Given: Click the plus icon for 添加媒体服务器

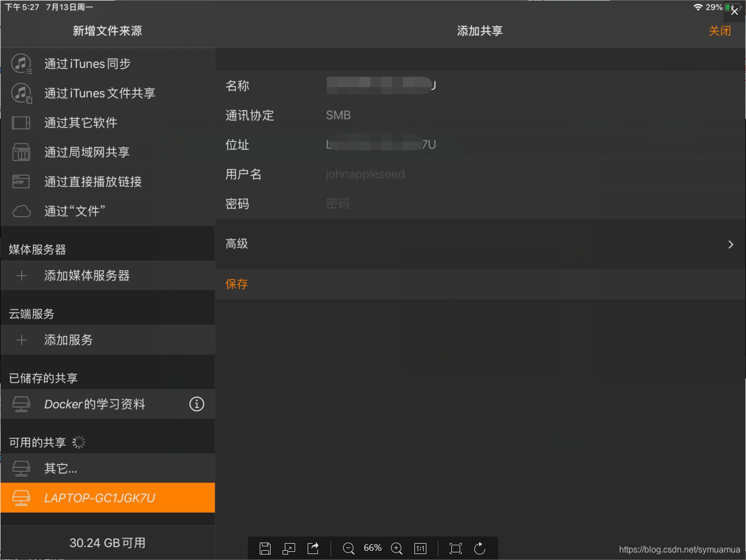Looking at the screenshot, I should click(21, 276).
